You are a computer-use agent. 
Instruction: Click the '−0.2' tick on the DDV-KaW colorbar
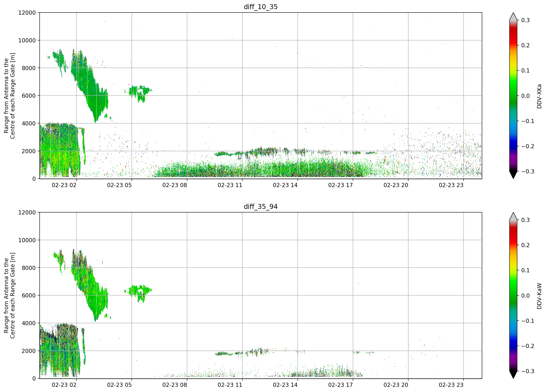528,346
